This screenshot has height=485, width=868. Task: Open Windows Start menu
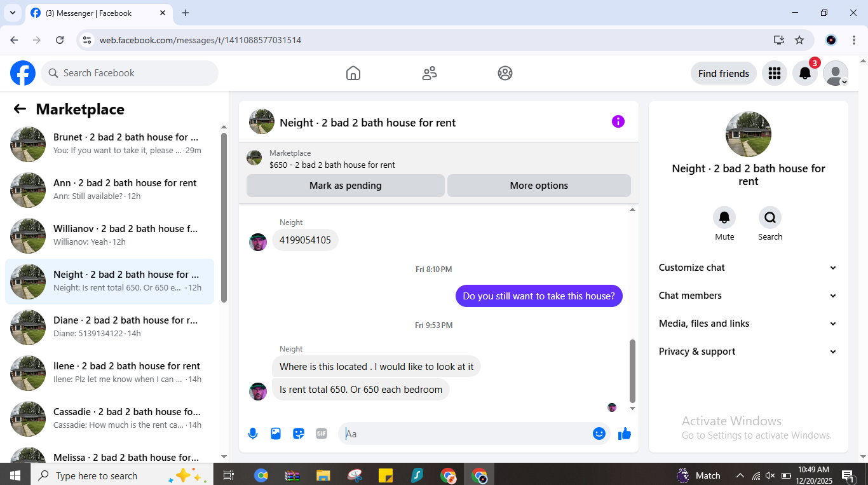click(15, 475)
